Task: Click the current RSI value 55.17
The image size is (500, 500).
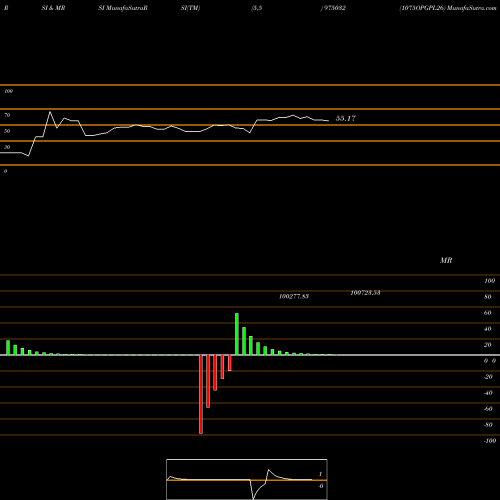Action: pyautogui.click(x=346, y=118)
